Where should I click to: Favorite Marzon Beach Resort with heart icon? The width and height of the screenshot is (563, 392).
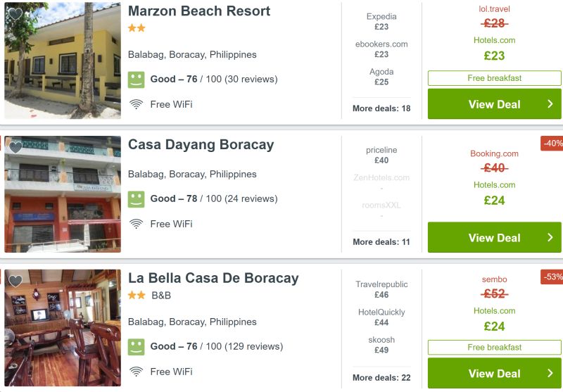point(15,14)
